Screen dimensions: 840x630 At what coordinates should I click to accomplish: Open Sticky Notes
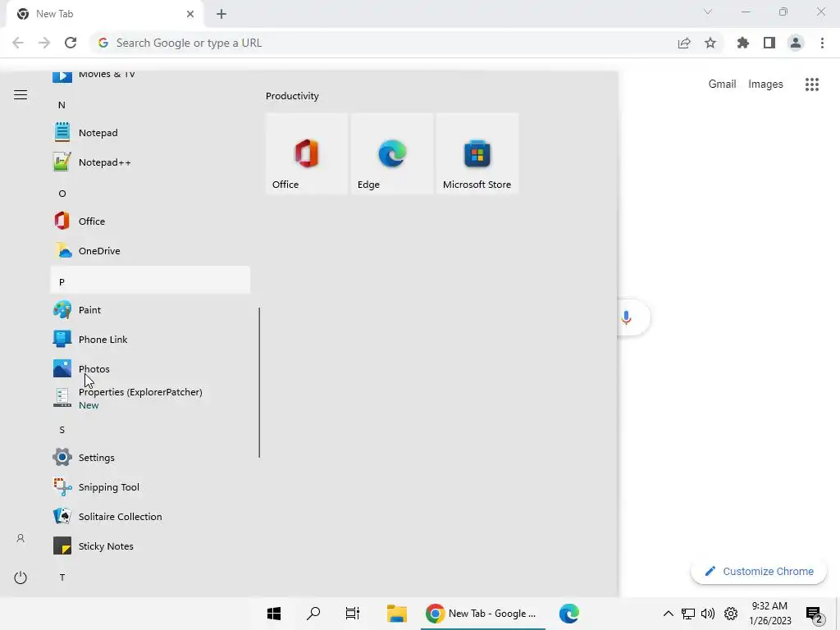tap(150, 546)
